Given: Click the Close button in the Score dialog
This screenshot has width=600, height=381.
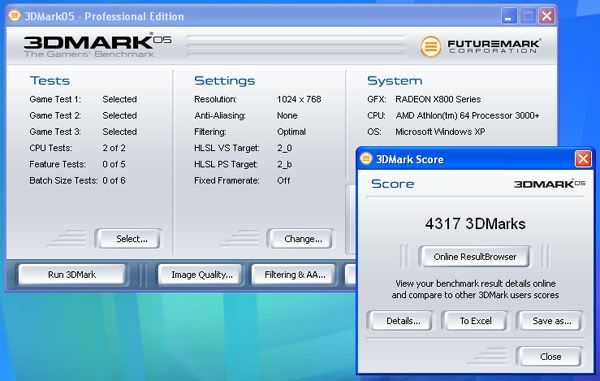Looking at the screenshot, I should 549,357.
